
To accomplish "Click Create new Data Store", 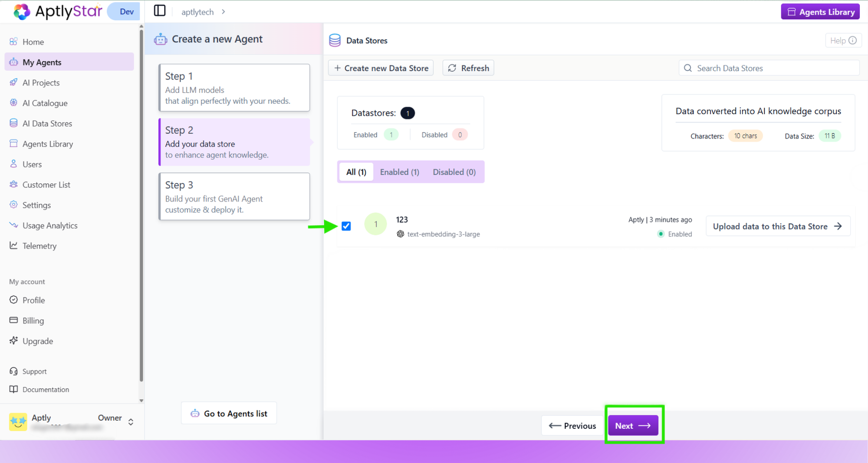I will click(380, 68).
